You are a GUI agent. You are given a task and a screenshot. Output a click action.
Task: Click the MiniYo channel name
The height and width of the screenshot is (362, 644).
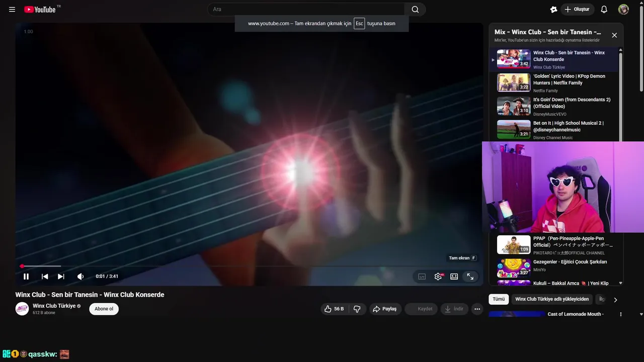539,270
